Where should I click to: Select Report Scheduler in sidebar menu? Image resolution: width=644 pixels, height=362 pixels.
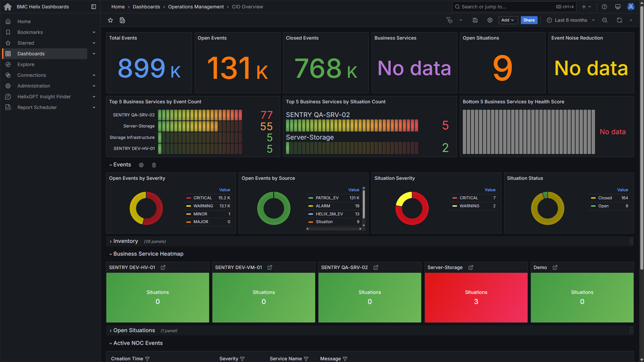click(x=37, y=108)
